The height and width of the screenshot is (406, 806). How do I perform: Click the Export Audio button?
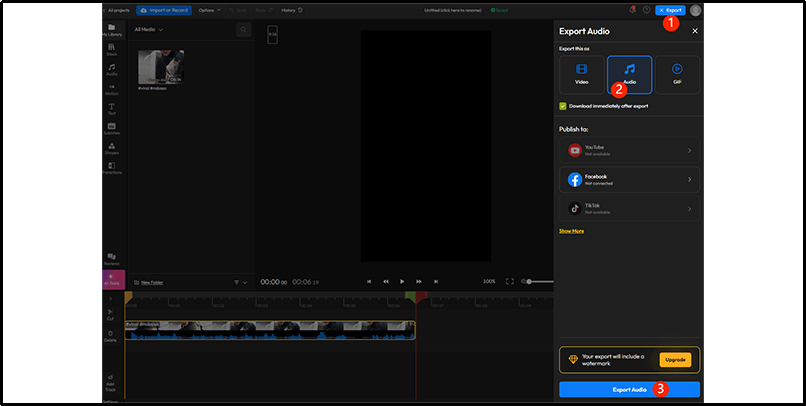click(629, 390)
